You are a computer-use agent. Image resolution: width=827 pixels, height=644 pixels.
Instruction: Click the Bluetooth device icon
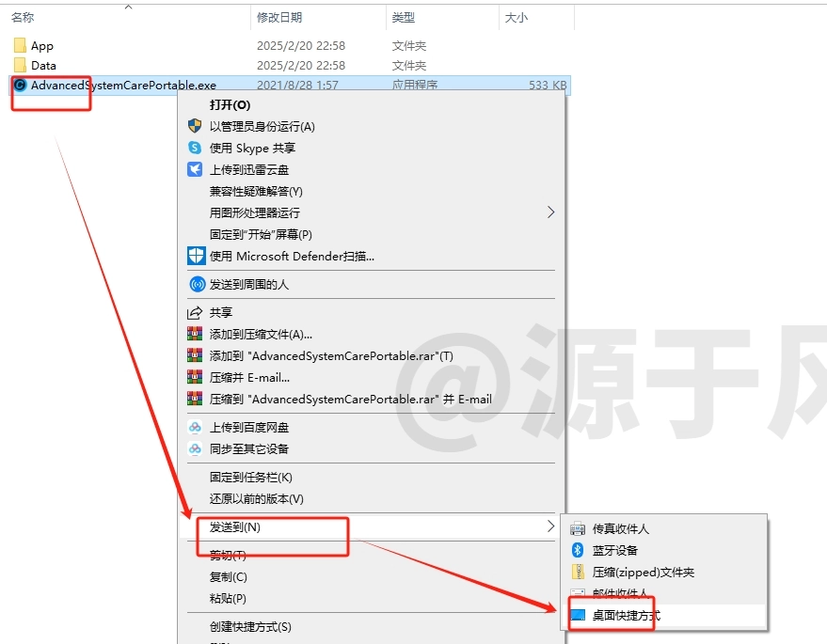pyautogui.click(x=578, y=550)
